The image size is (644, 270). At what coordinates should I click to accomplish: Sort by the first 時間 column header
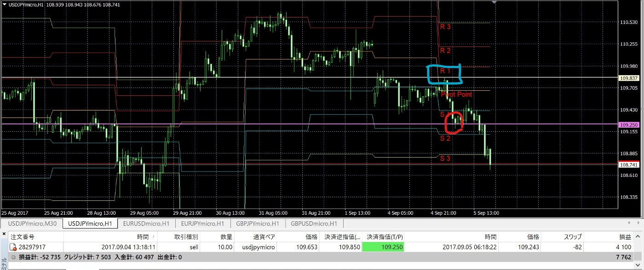click(x=143, y=237)
